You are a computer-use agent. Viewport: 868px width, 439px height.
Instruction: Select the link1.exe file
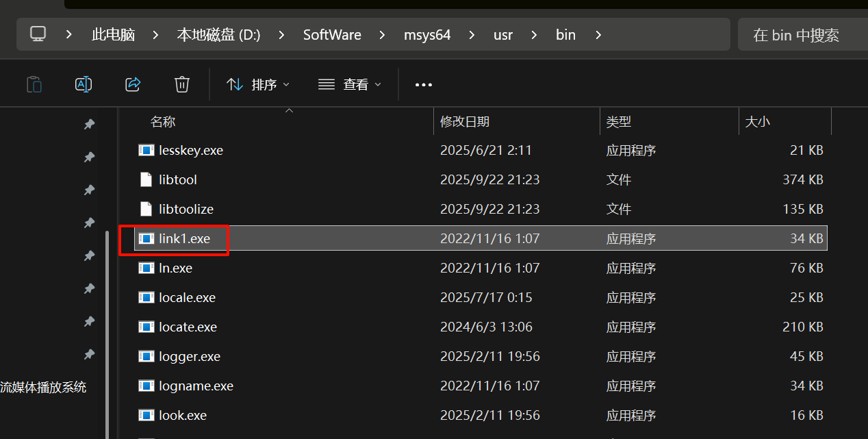pos(184,238)
